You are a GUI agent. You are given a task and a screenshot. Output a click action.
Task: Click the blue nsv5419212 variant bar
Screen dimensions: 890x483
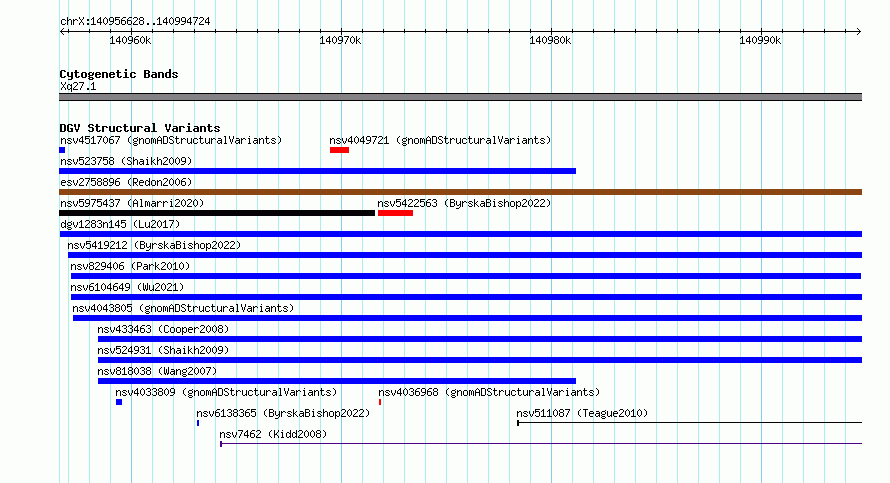tap(465, 255)
